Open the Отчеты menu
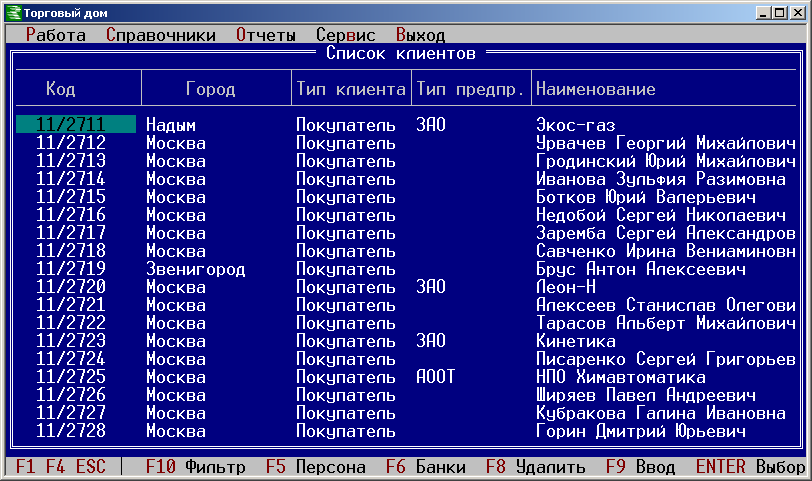The width and height of the screenshot is (812, 481). 266,35
